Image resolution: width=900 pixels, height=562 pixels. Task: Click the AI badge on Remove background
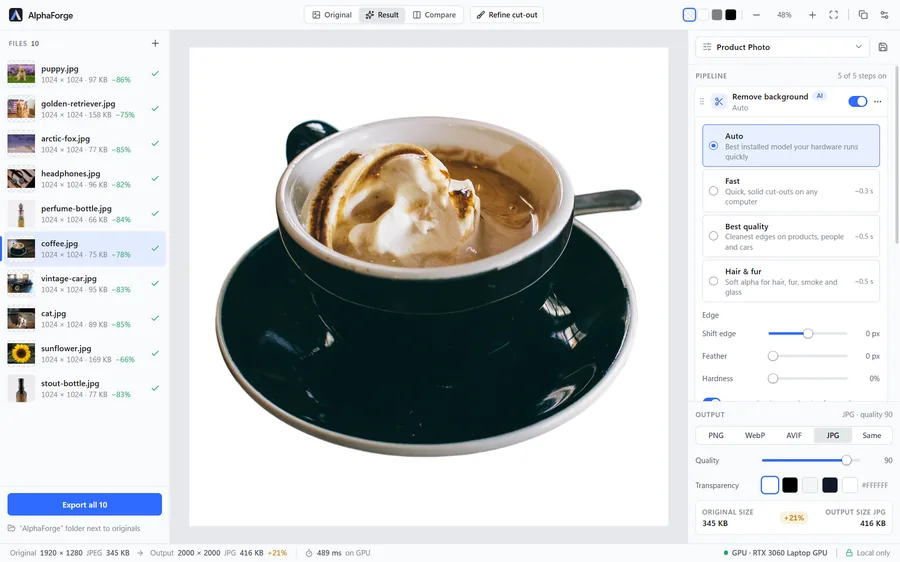(820, 96)
